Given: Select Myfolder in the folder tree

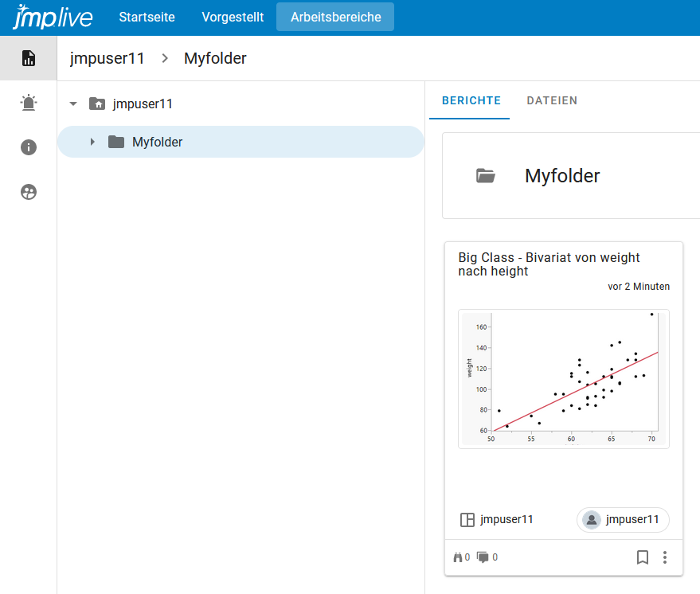Looking at the screenshot, I should [x=158, y=142].
